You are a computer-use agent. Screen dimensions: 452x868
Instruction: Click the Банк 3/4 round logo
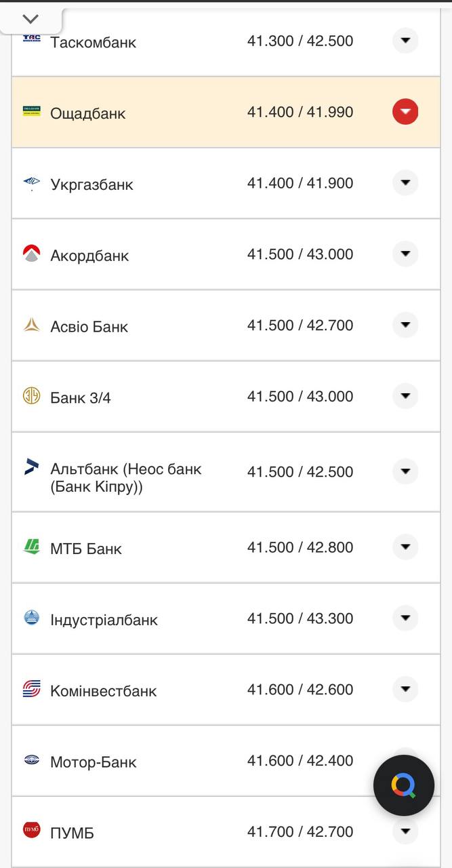(x=31, y=395)
